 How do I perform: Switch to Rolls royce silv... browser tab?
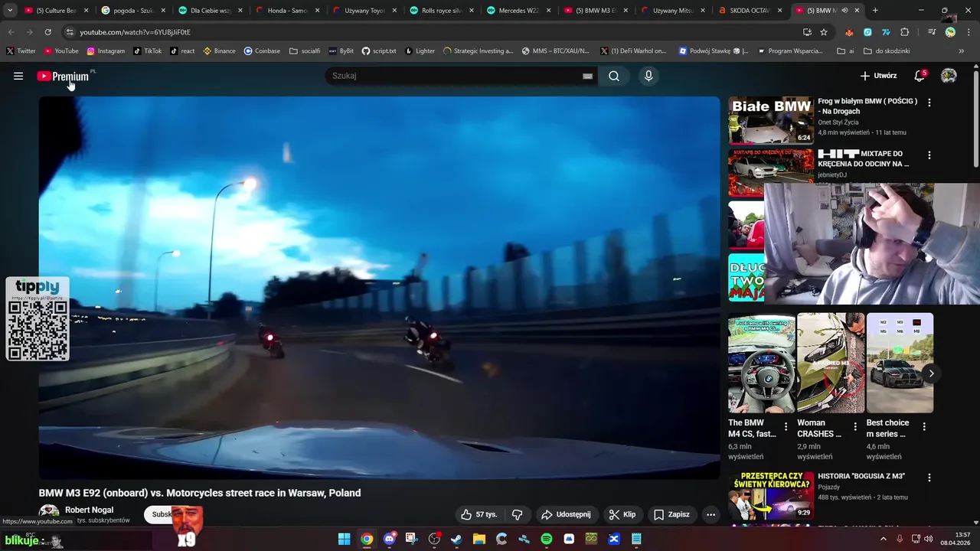click(441, 11)
